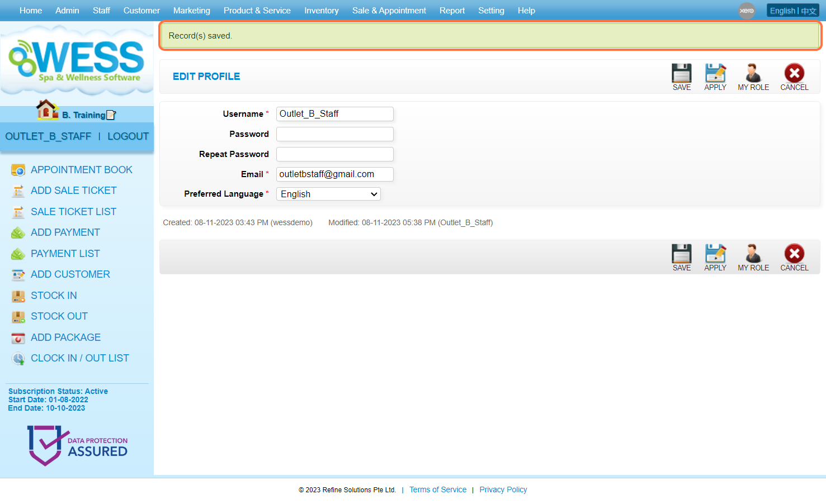The width and height of the screenshot is (826, 504).
Task: Click the bottom Apply icon
Action: (715, 254)
